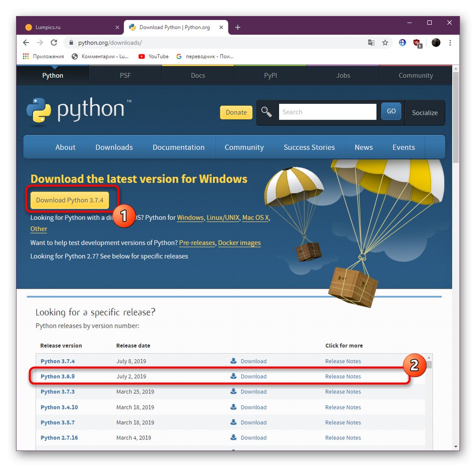Image resolution: width=476 pixels, height=467 pixels.
Task: Open the YouTube bookmark
Action: pyautogui.click(x=153, y=57)
